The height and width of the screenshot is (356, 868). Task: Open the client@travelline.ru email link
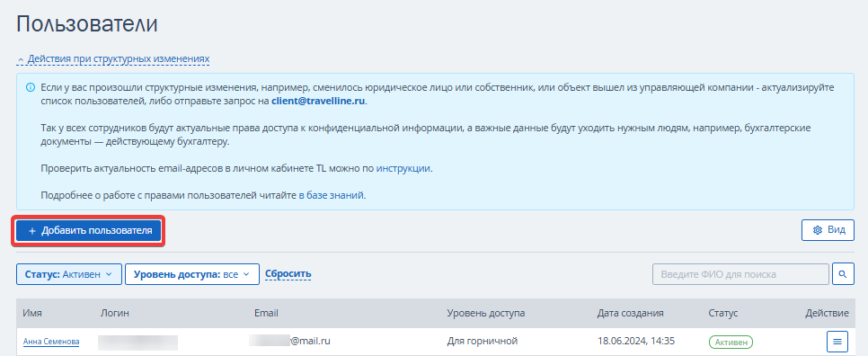coord(318,102)
